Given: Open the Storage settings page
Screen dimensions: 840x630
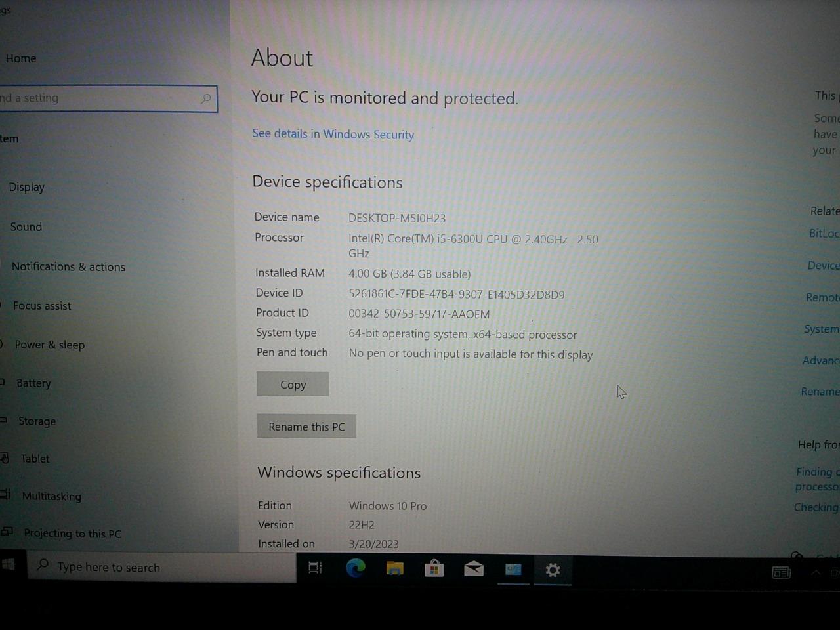Looking at the screenshot, I should 37,421.
